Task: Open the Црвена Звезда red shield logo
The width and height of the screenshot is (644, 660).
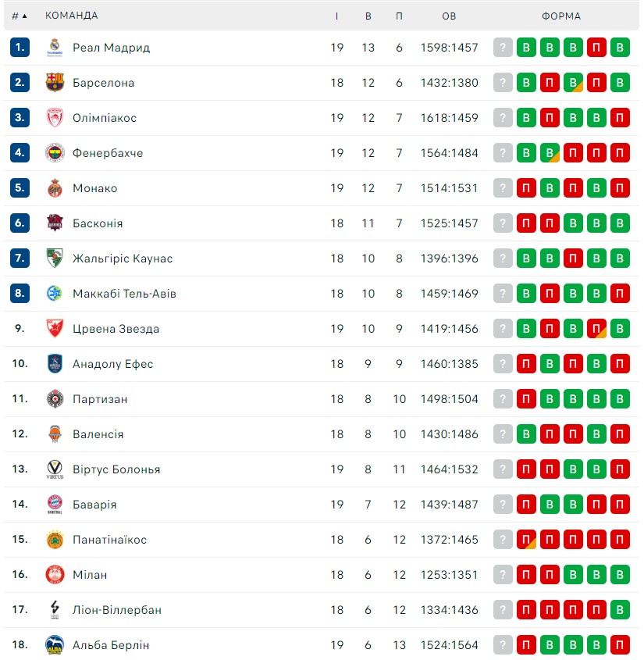Action: coord(55,329)
